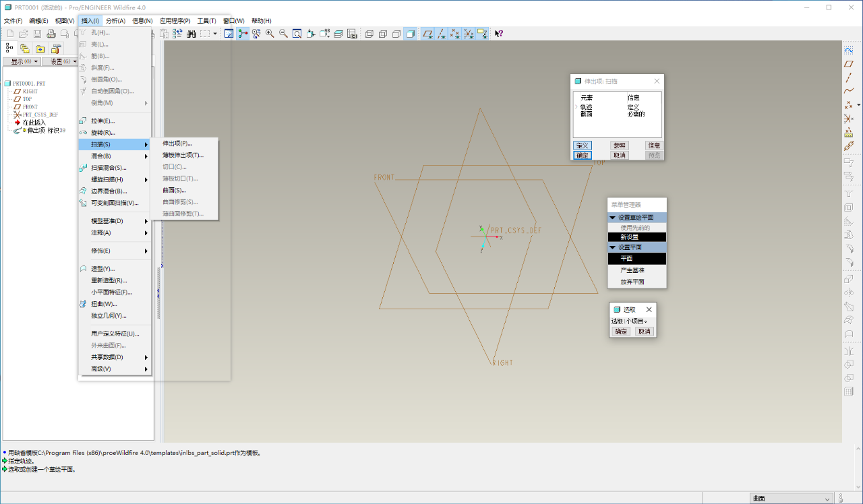This screenshot has height=504, width=863.
Task: Toggle datum planes display on toolbar
Action: (427, 34)
